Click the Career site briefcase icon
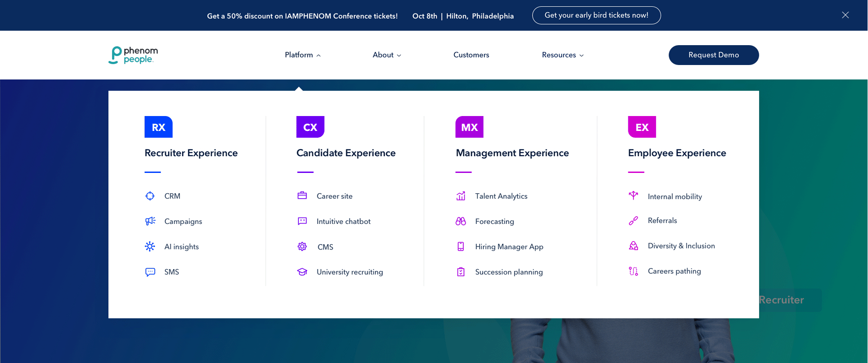The height and width of the screenshot is (363, 868). tap(302, 195)
